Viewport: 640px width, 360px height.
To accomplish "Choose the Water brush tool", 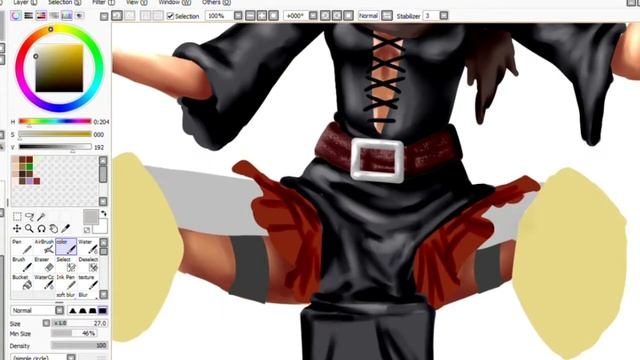I will (88, 247).
